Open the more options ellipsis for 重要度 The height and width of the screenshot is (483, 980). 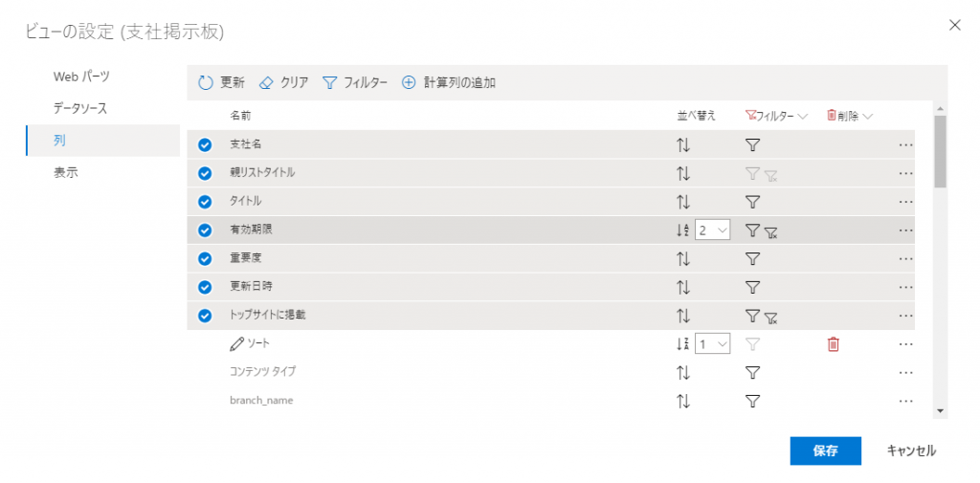pyautogui.click(x=905, y=258)
